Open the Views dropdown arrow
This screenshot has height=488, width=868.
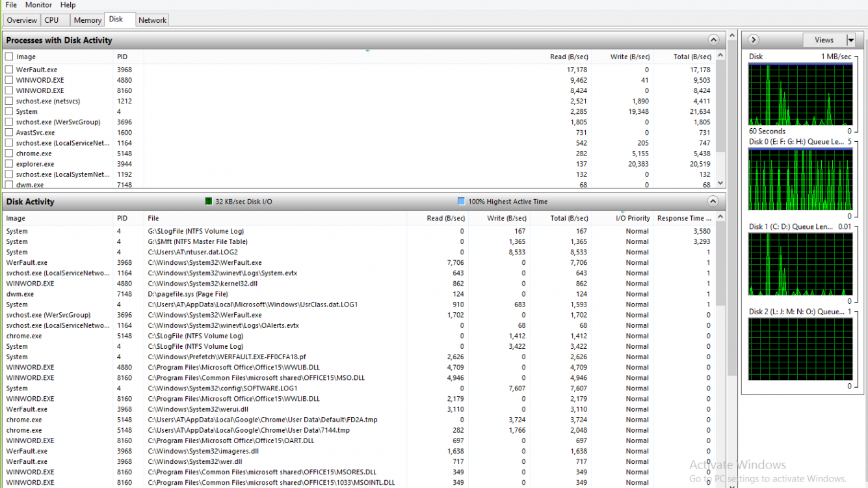coord(851,40)
